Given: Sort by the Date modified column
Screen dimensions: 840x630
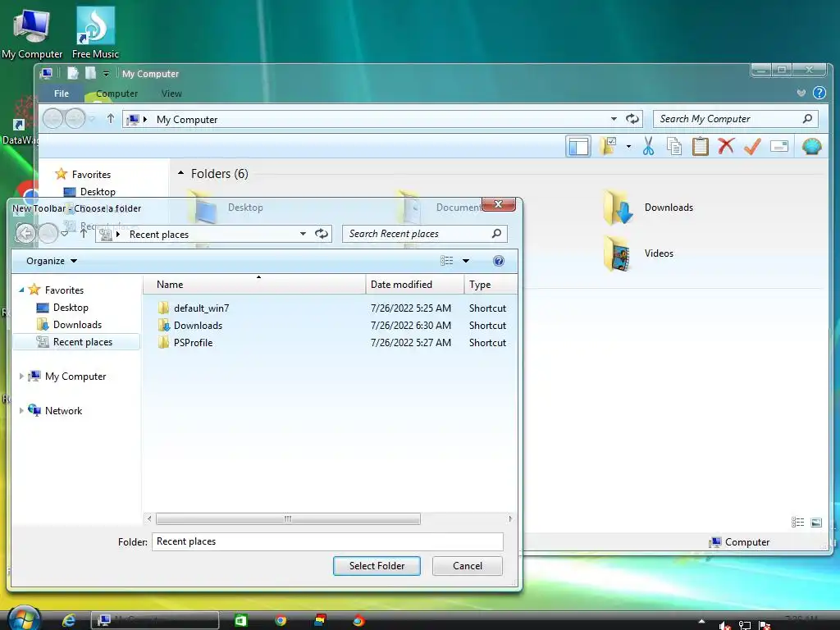Looking at the screenshot, I should point(415,285).
